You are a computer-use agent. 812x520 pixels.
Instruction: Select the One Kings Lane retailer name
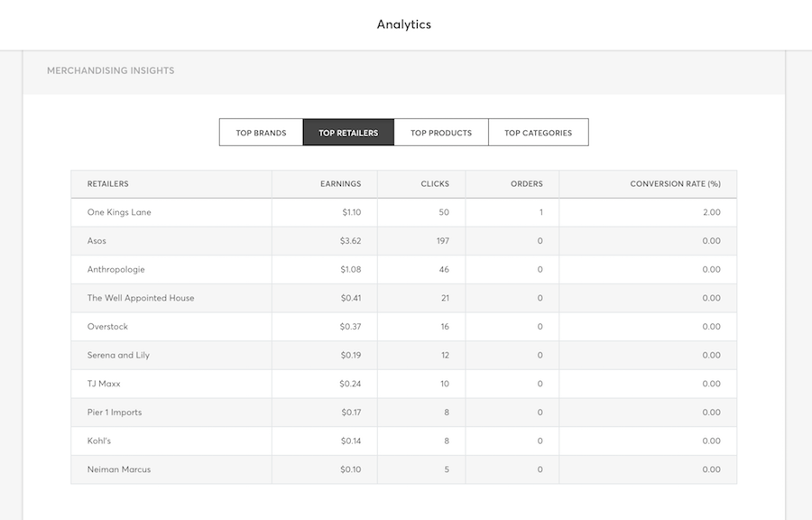pos(119,212)
